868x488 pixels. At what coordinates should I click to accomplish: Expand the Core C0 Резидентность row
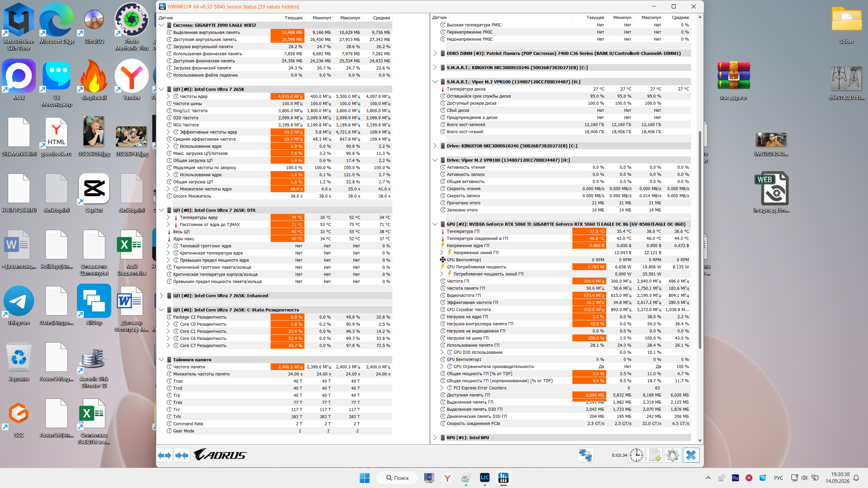click(x=168, y=324)
